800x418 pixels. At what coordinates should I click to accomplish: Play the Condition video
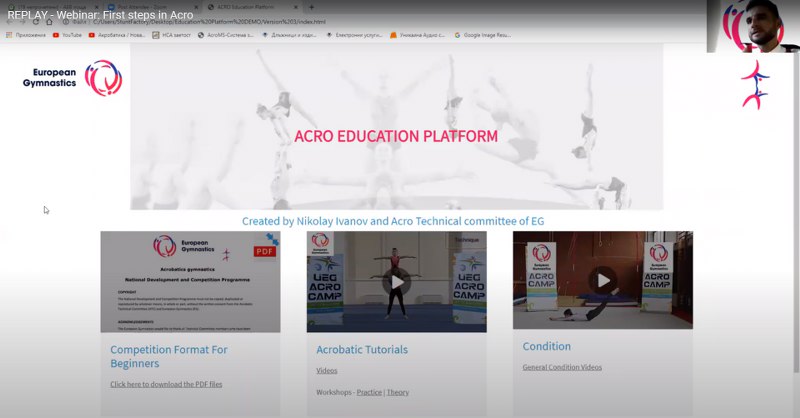603,280
